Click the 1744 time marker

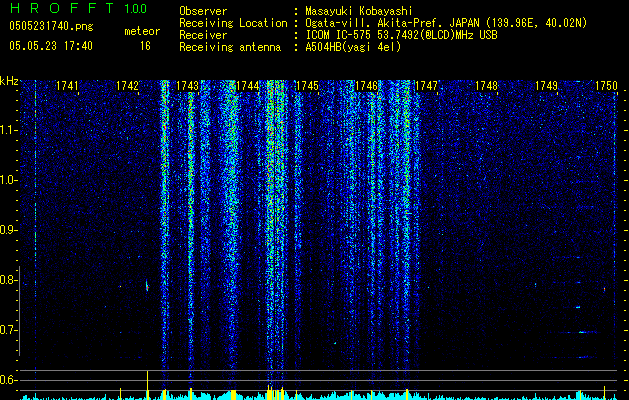click(248, 85)
